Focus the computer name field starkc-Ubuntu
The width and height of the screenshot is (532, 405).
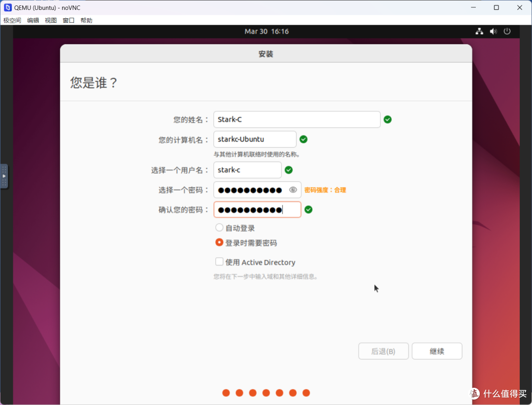pos(255,139)
